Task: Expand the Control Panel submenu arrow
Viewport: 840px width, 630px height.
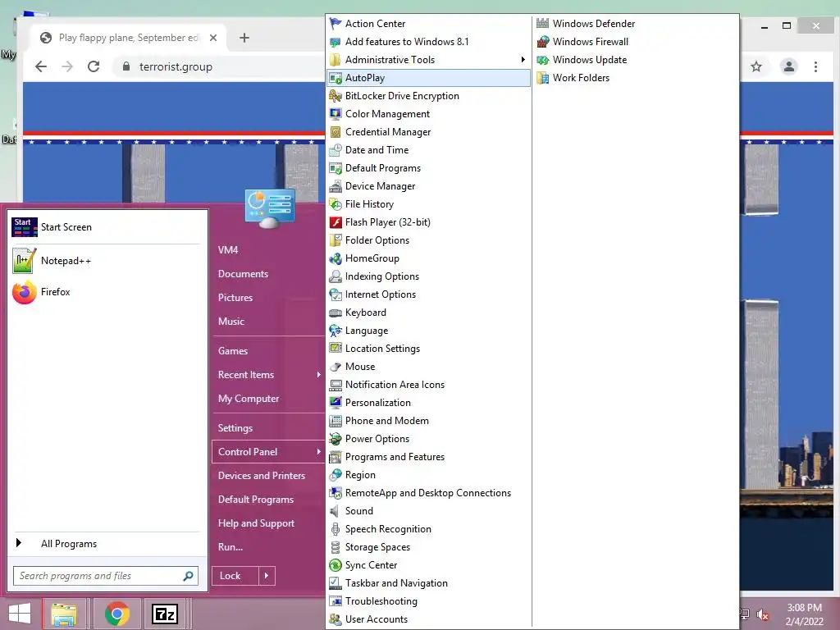Action: [319, 452]
